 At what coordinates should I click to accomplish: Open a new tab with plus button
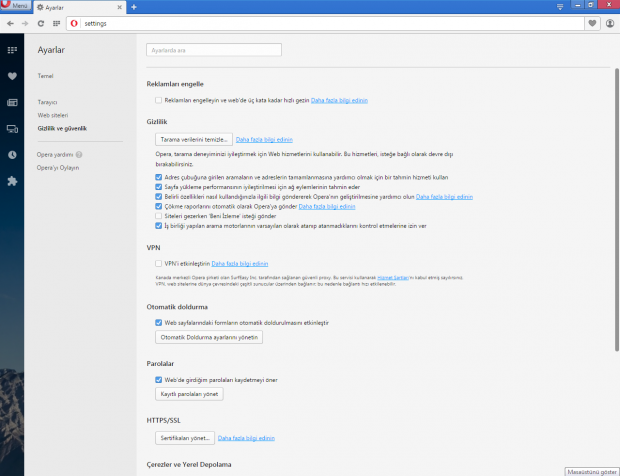tap(134, 7)
